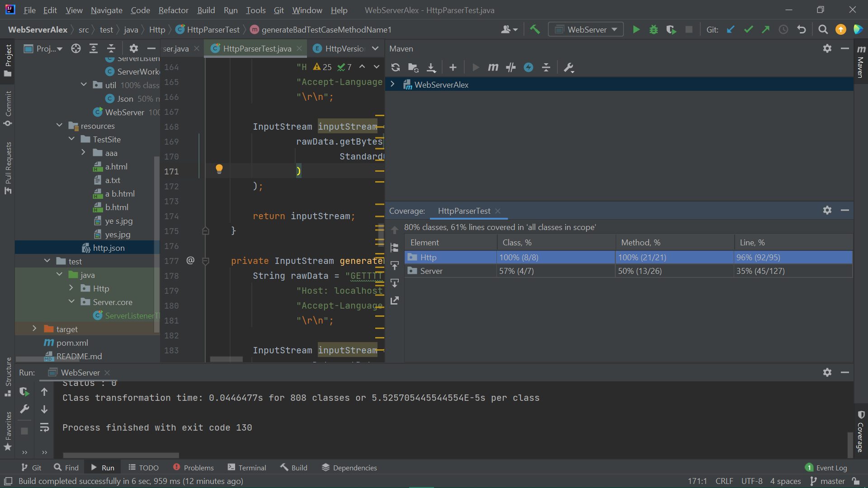868x488 pixels.
Task: Push commits with the green Git arrow
Action: pyautogui.click(x=766, y=29)
